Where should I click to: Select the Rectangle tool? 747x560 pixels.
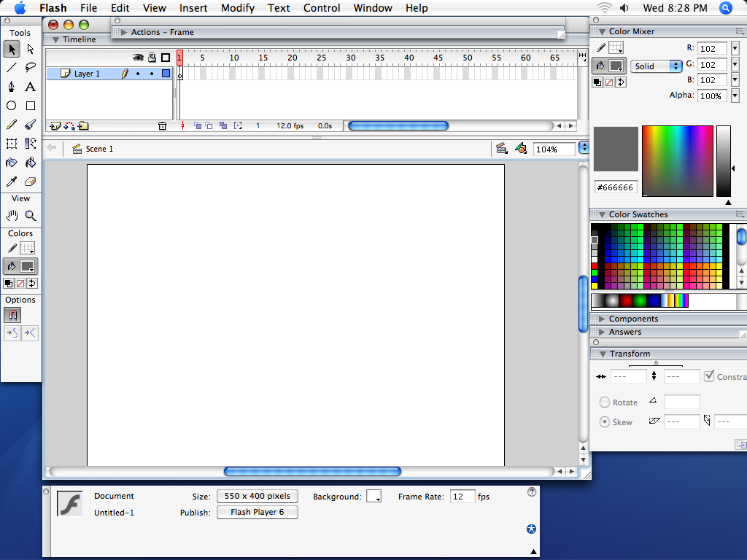[31, 106]
